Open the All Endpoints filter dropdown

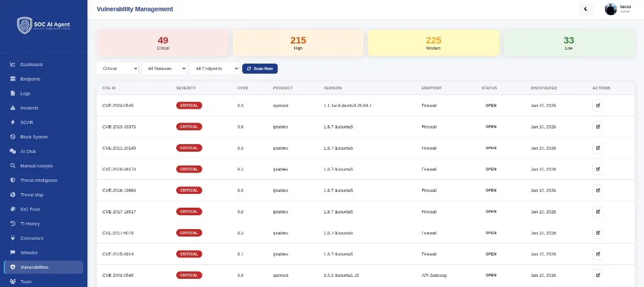[x=214, y=69]
